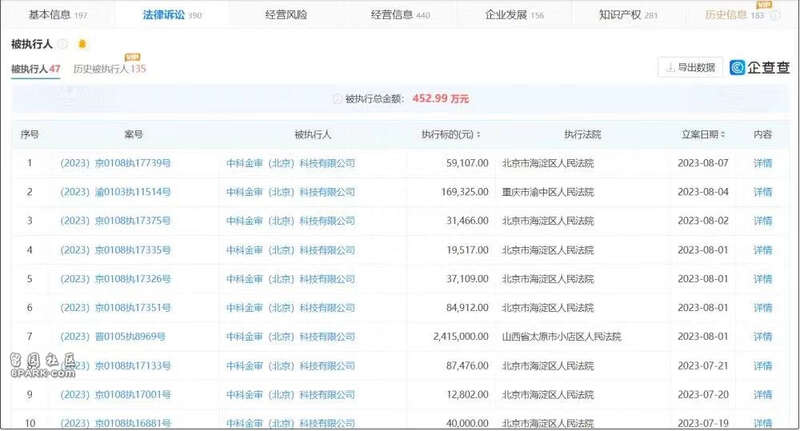View 详情 for case 京0108执17351号
Image resolution: width=800 pixels, height=431 pixels.
tap(763, 308)
